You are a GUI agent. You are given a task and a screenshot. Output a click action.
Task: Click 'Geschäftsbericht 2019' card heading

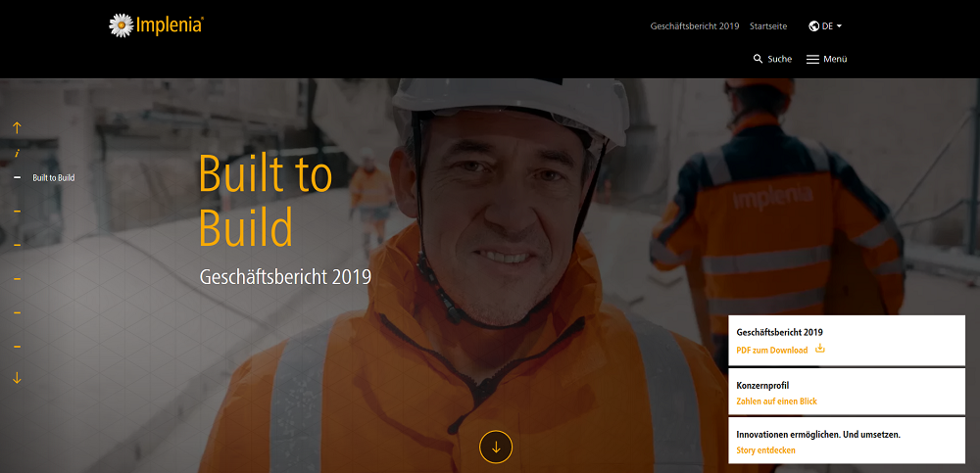point(779,332)
